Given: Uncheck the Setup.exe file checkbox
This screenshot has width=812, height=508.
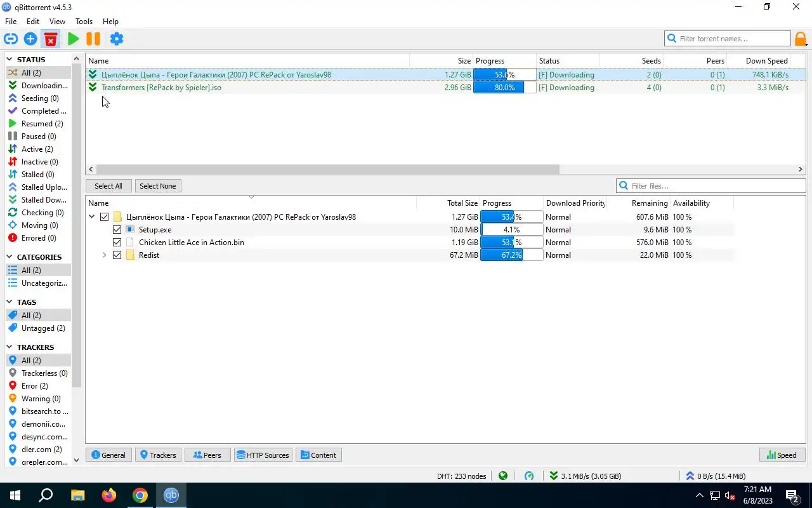Looking at the screenshot, I should coord(117,230).
